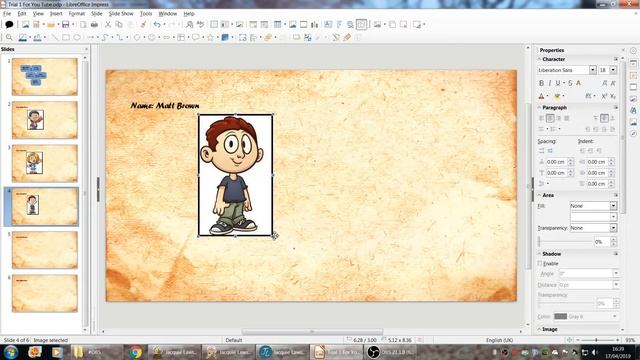Click the Zoom magnifier icon on the drawing toolbar
The height and width of the screenshot is (360, 640).
[x=9, y=38]
